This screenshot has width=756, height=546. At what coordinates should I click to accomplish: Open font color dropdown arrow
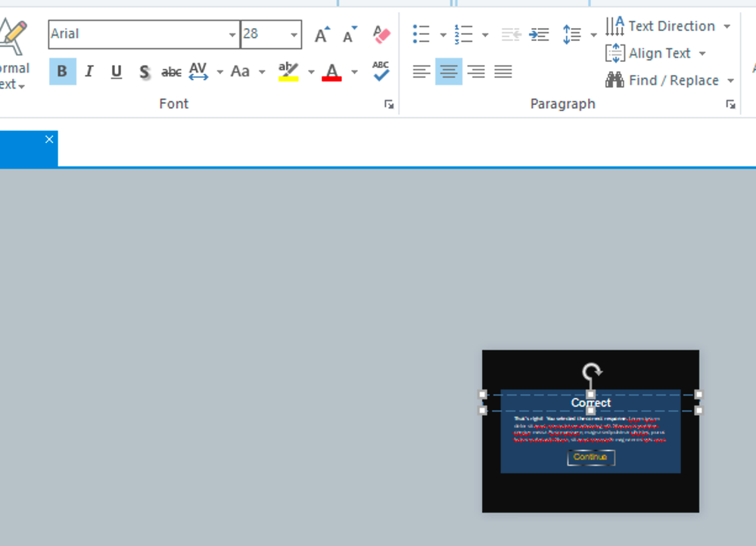tap(354, 73)
